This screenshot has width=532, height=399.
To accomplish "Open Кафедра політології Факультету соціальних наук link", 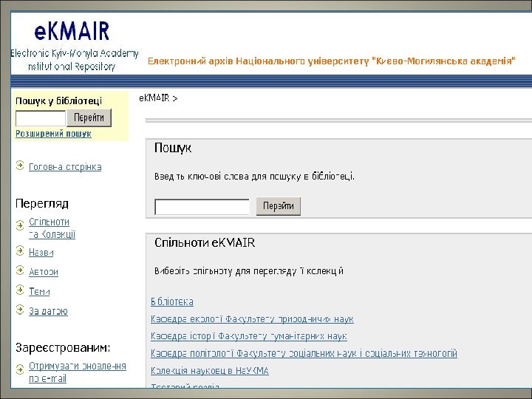I will 304,353.
